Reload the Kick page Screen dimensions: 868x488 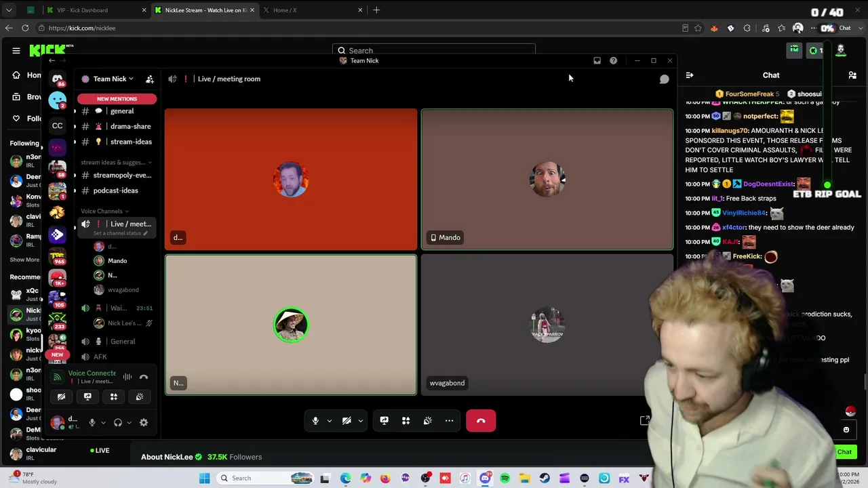25,28
